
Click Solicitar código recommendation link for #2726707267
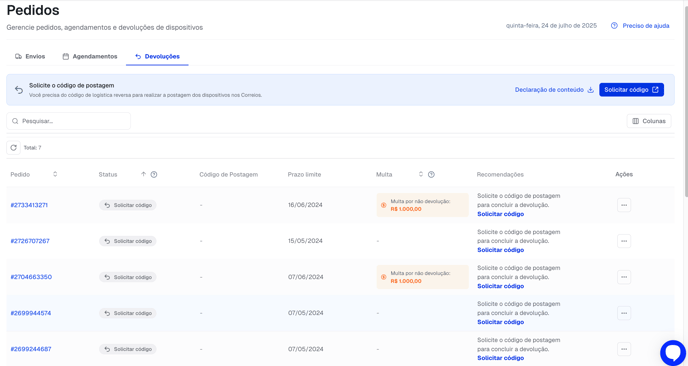pos(501,250)
